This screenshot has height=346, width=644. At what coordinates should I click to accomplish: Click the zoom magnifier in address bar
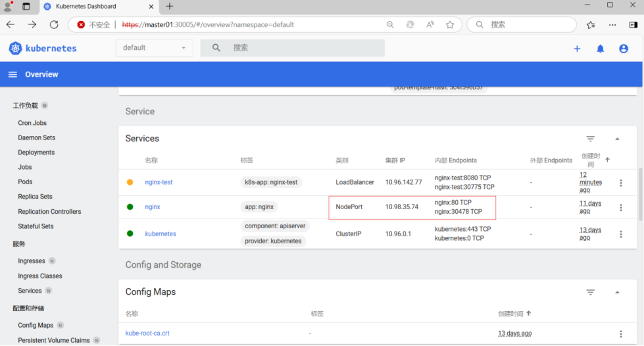390,24
